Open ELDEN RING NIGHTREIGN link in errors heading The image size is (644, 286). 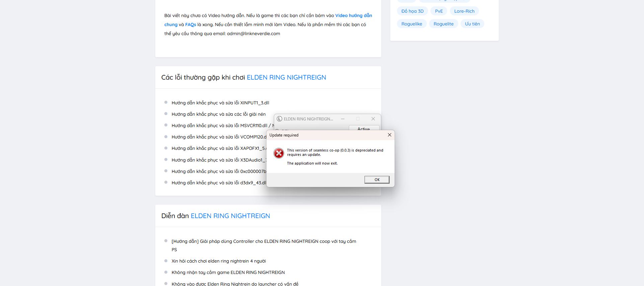point(286,77)
